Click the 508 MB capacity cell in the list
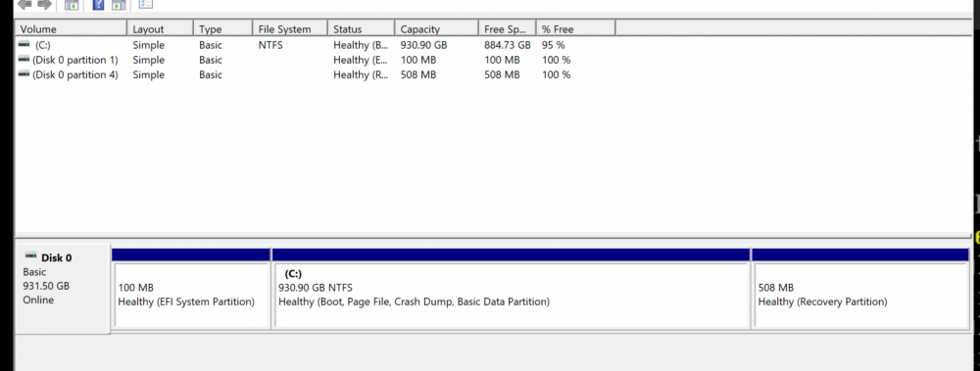Viewport: 980px width, 371px height. click(418, 74)
